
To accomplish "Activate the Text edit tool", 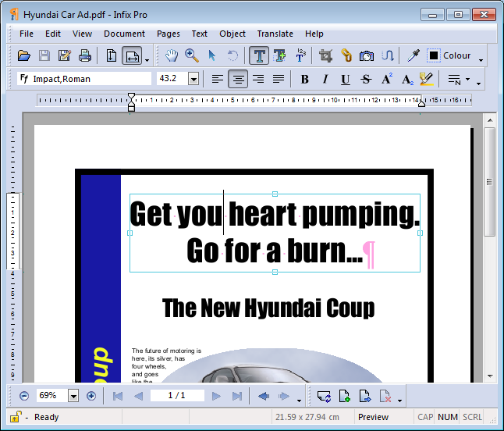I will pyautogui.click(x=259, y=55).
